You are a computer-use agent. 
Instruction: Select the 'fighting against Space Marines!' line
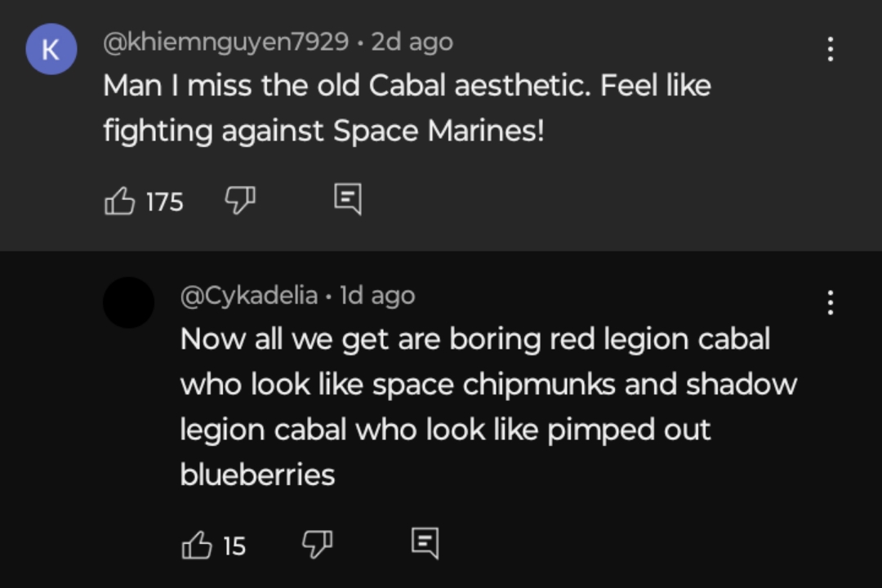tap(324, 131)
